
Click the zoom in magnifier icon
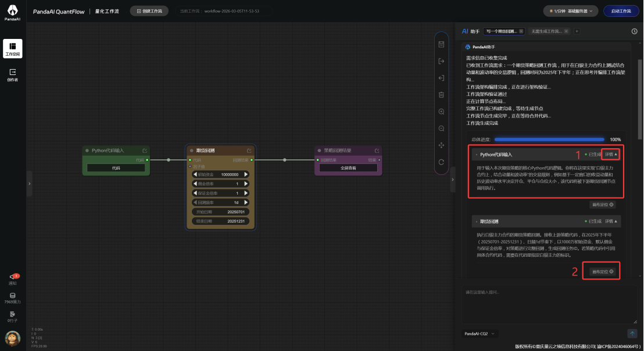(442, 112)
